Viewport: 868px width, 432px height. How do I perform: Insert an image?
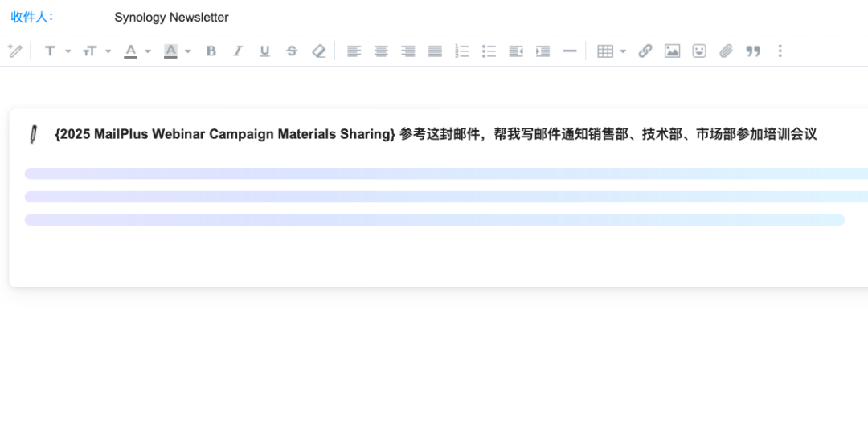[x=672, y=51]
